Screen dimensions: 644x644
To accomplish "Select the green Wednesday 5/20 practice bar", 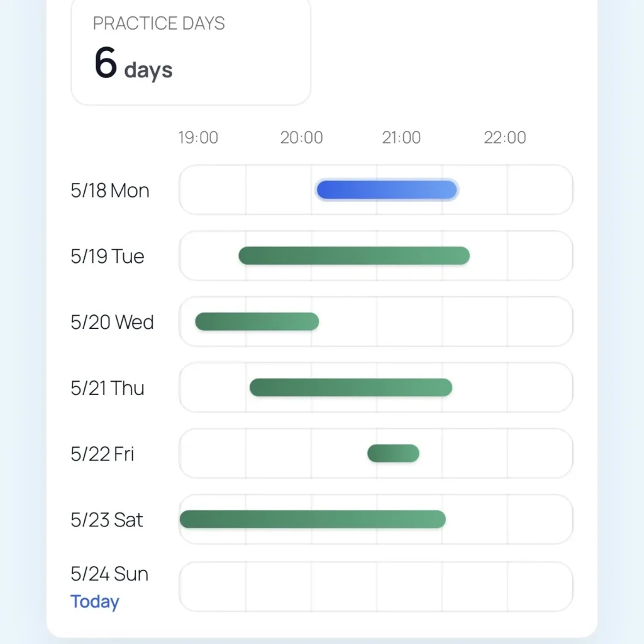I will pos(257,321).
